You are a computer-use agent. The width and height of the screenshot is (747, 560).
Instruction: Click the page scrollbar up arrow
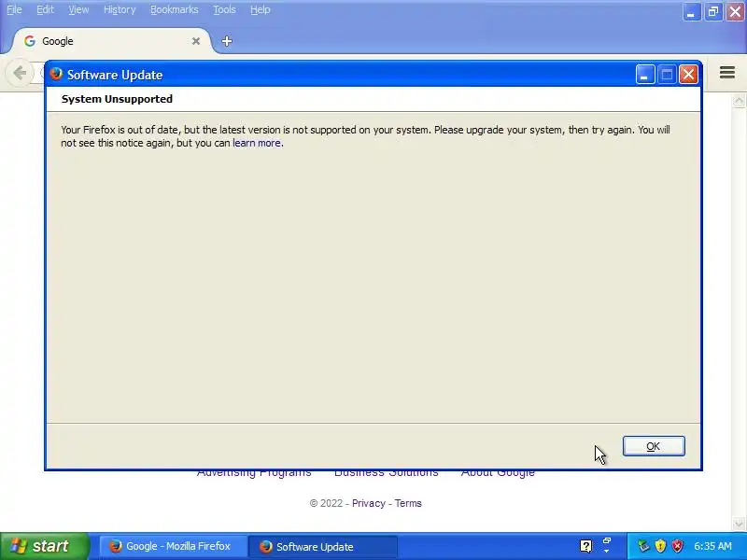coord(739,101)
